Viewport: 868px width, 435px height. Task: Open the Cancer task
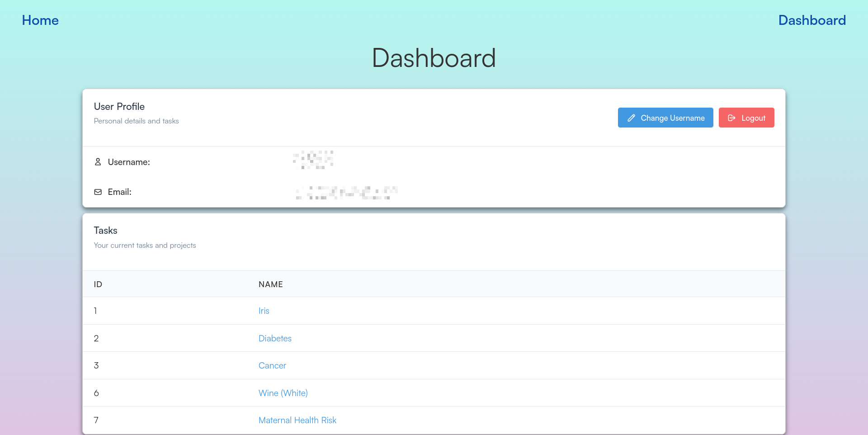click(272, 365)
